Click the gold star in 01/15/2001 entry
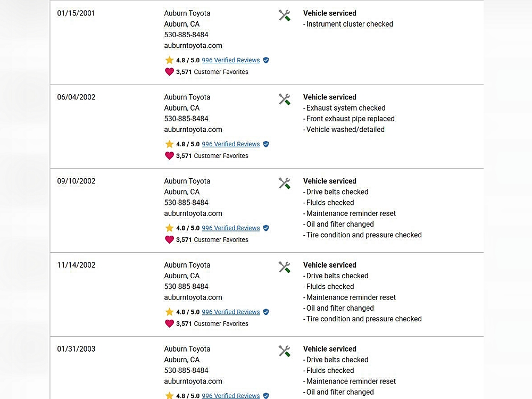Image resolution: width=532 pixels, height=399 pixels. tap(170, 60)
